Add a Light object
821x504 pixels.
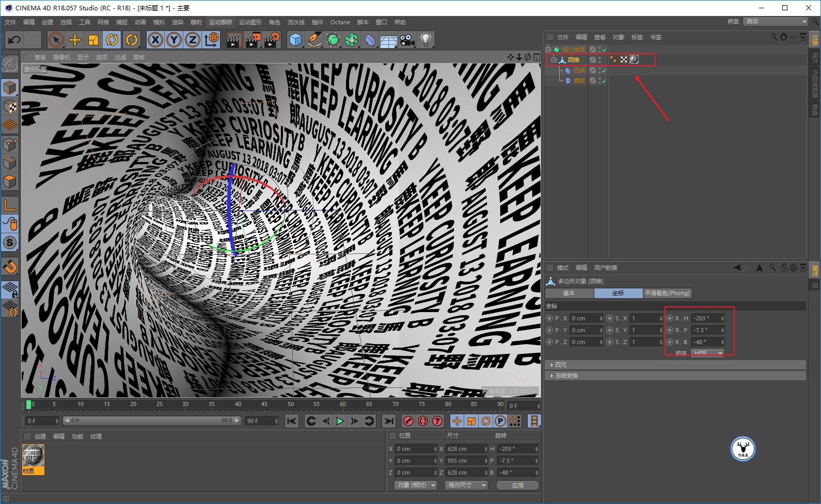coord(425,40)
